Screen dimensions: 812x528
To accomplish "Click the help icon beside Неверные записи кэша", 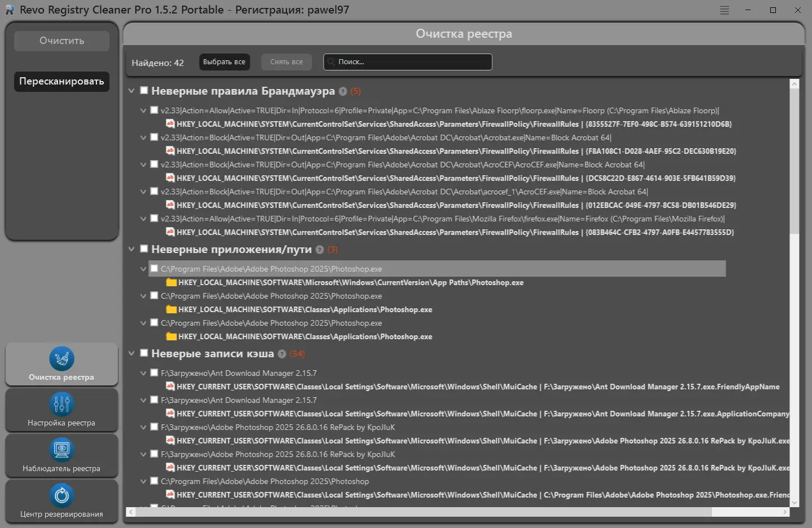I will pyautogui.click(x=282, y=354).
